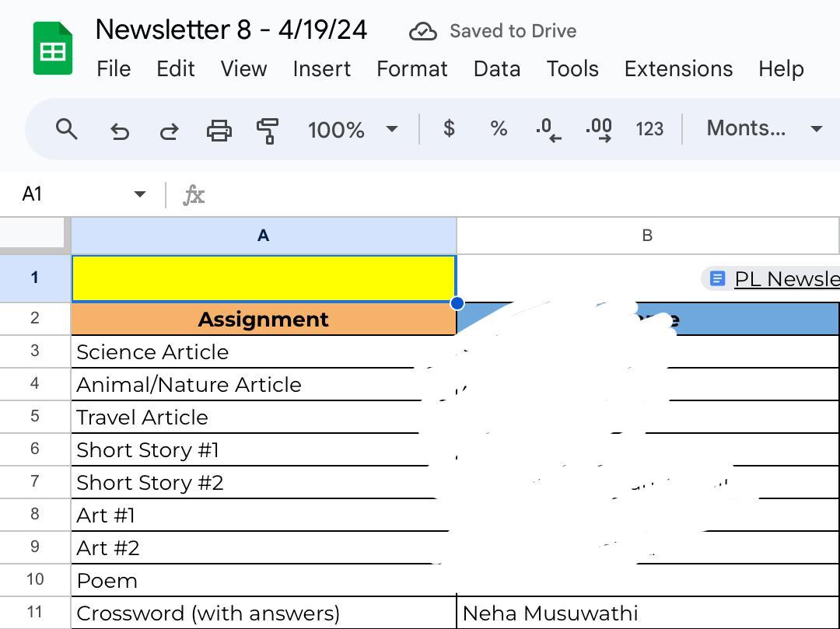This screenshot has width=840, height=629.
Task: Print the spreadsheet
Action: [219, 130]
